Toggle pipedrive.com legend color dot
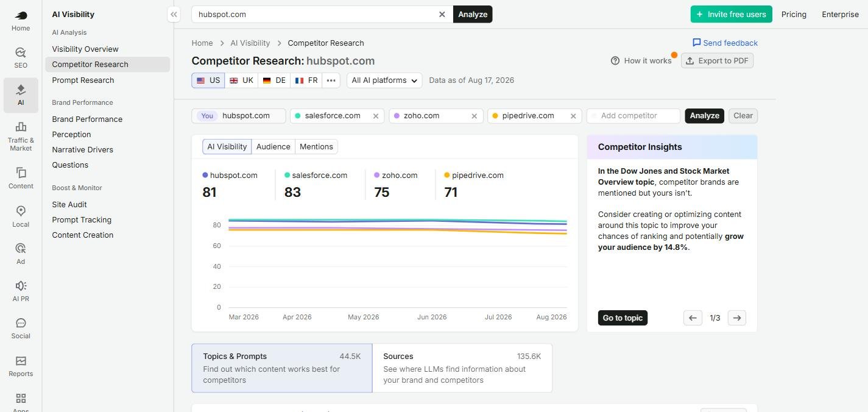 (447, 176)
